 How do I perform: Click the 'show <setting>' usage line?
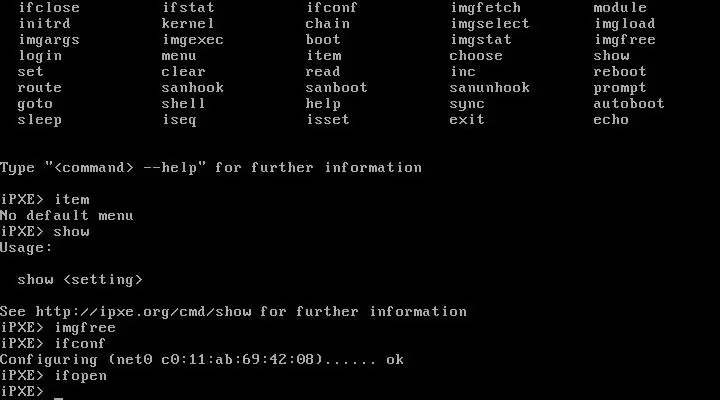pos(80,280)
